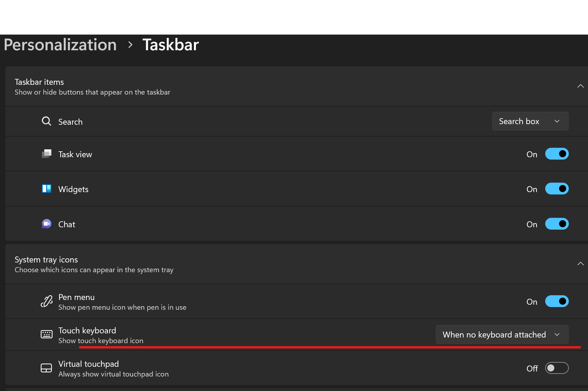Viewport: 588px width, 391px height.
Task: Click the Chat row label
Action: tap(67, 224)
